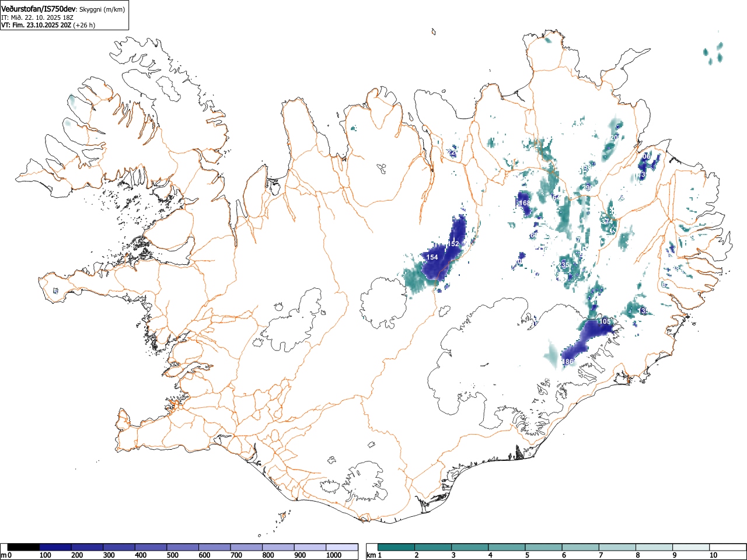Choose the 300–400 m legend swatch

point(119,547)
